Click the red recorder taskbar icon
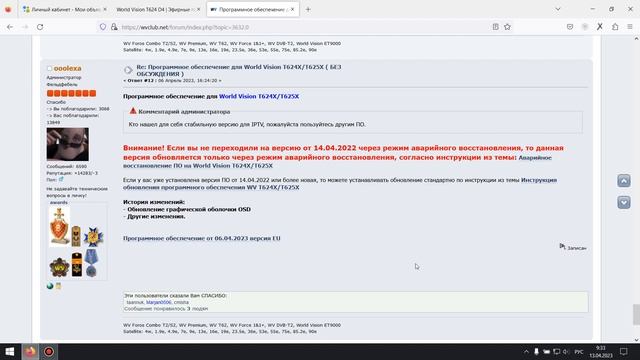This screenshot has width=640, height=360. click(x=49, y=351)
